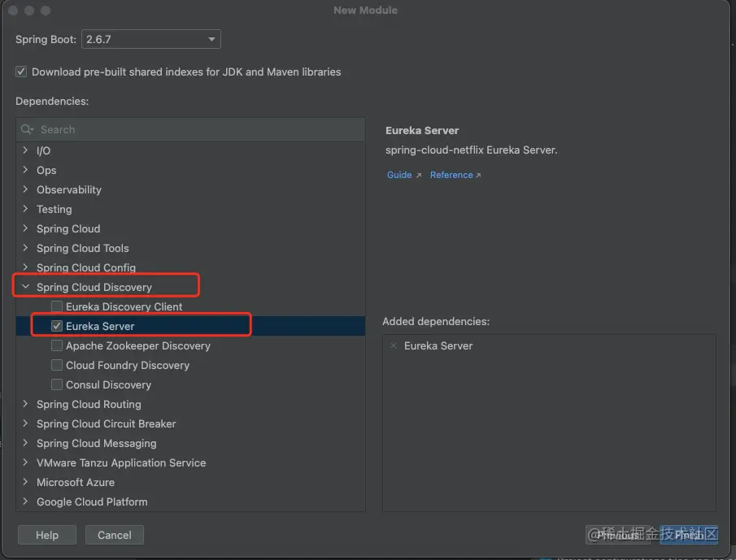Open the Spring Boot version dropdown
The width and height of the screenshot is (736, 560).
click(x=150, y=39)
